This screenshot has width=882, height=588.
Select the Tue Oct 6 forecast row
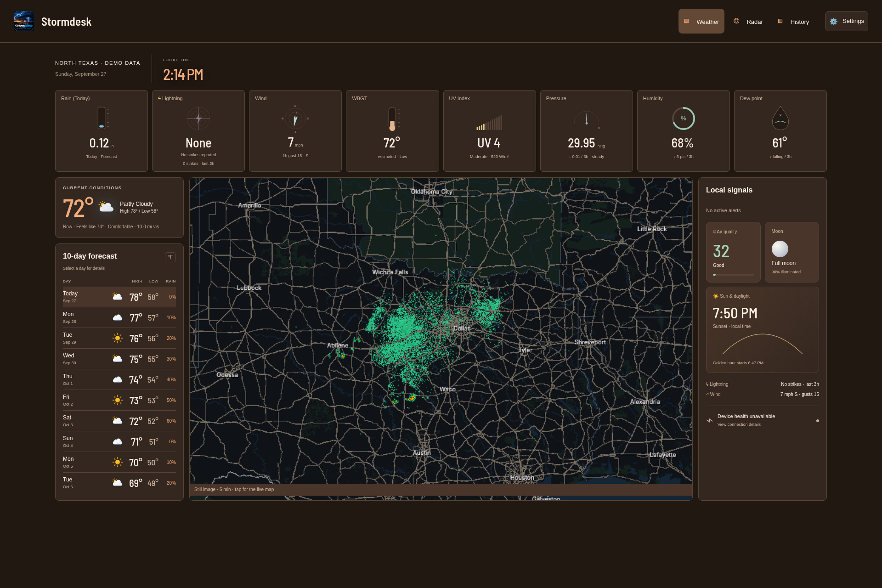tap(119, 483)
